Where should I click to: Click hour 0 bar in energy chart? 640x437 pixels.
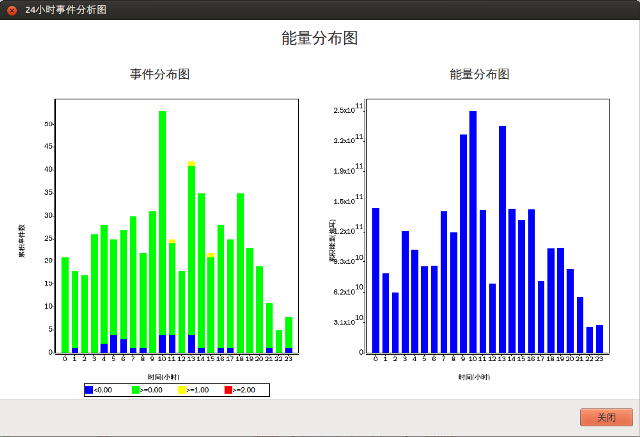375,280
